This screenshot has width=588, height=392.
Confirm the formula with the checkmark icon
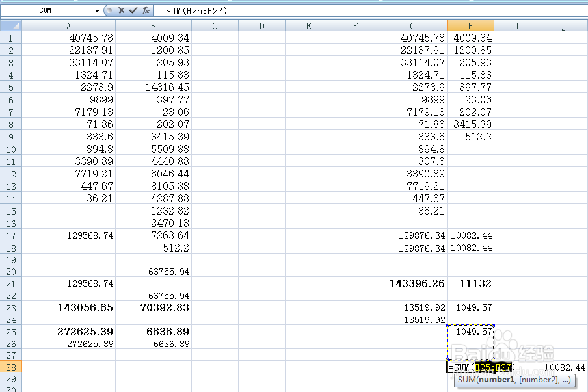pyautogui.click(x=133, y=10)
